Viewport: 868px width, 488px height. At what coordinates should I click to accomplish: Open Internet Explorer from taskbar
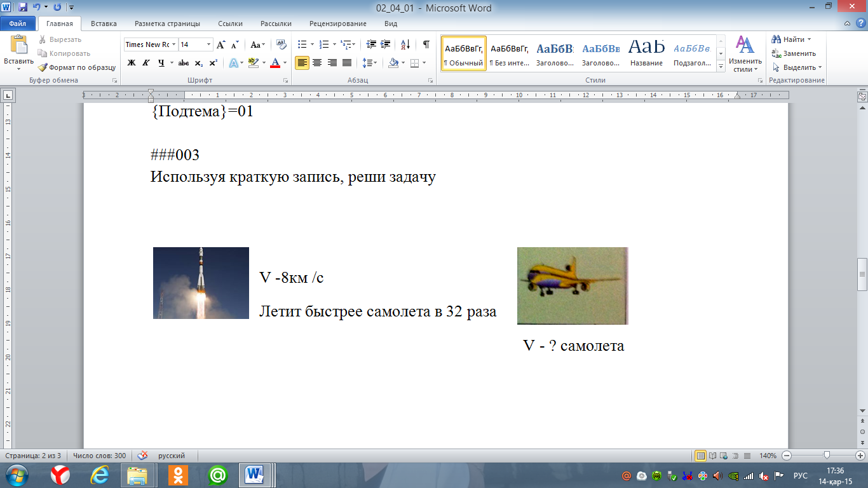tap(99, 475)
